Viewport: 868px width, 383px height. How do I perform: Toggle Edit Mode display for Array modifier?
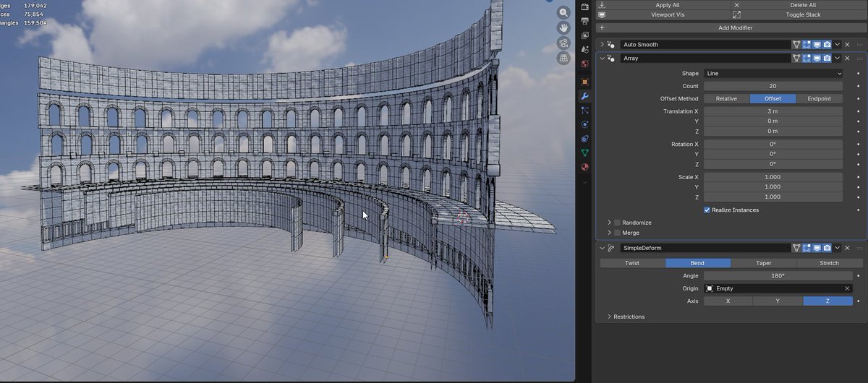pyautogui.click(x=807, y=59)
